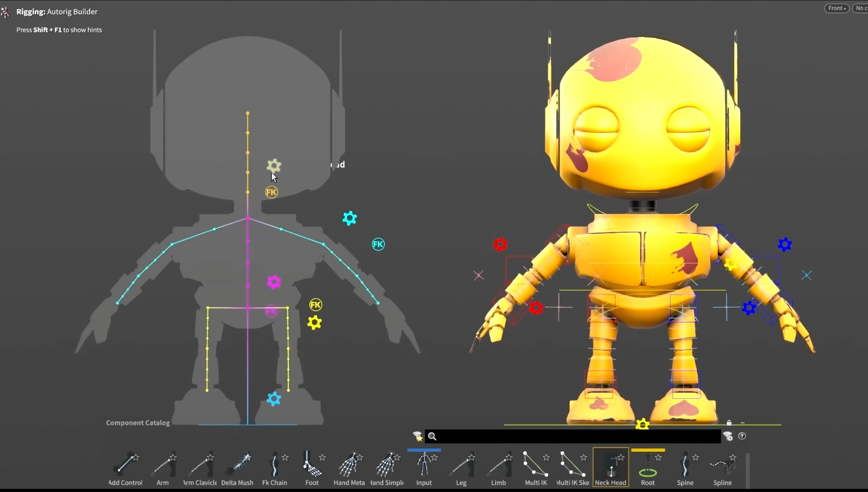This screenshot has width=868, height=492.
Task: Open the Front view dropdown
Action: click(x=837, y=8)
